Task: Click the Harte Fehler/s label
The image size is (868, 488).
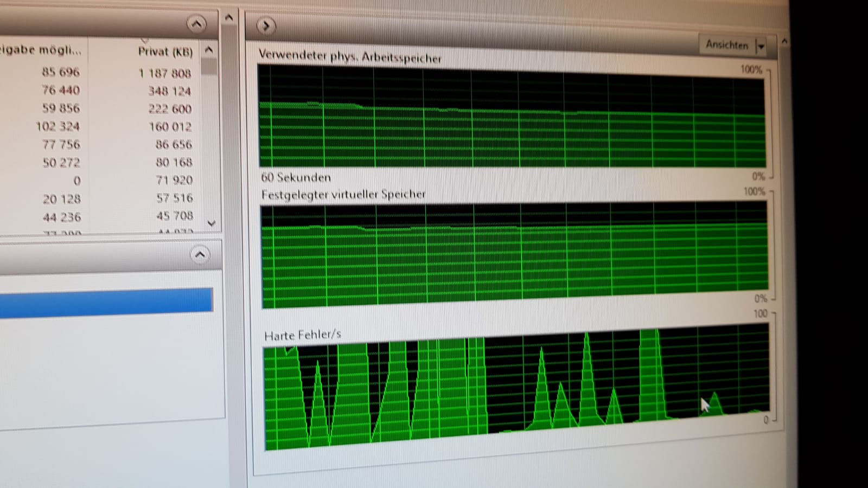Action: tap(302, 335)
